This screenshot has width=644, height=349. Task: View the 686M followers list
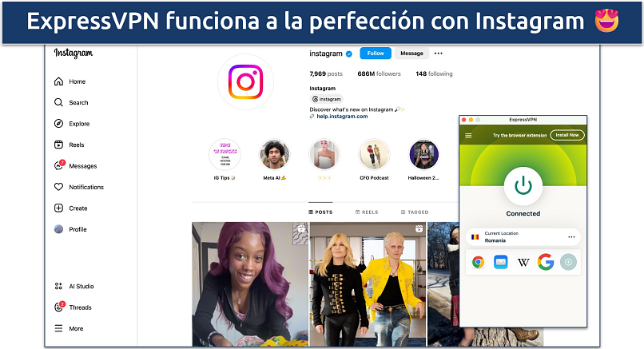point(379,74)
